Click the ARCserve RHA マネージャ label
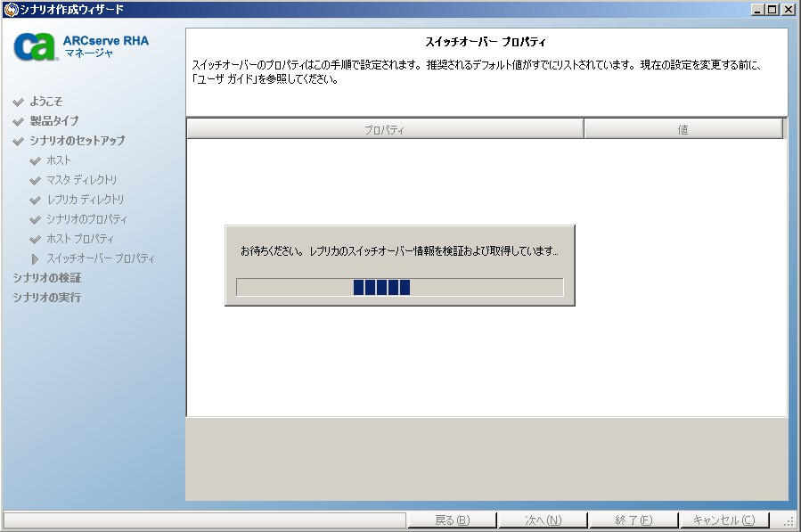 pyautogui.click(x=106, y=46)
